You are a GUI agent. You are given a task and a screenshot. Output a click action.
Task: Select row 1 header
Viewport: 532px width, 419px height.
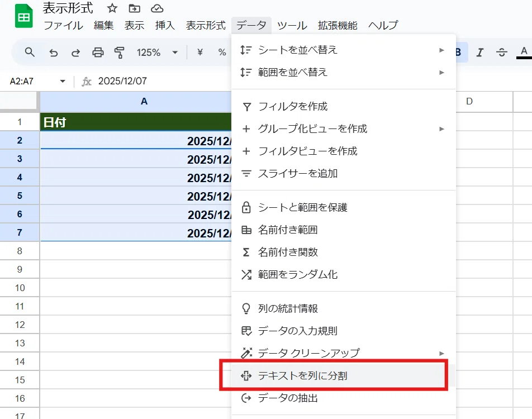[x=20, y=122]
